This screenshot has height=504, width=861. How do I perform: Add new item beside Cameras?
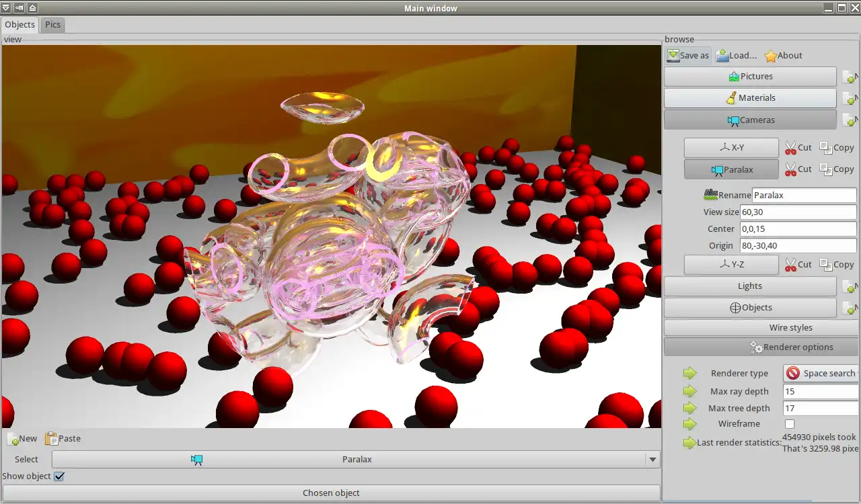(x=850, y=121)
